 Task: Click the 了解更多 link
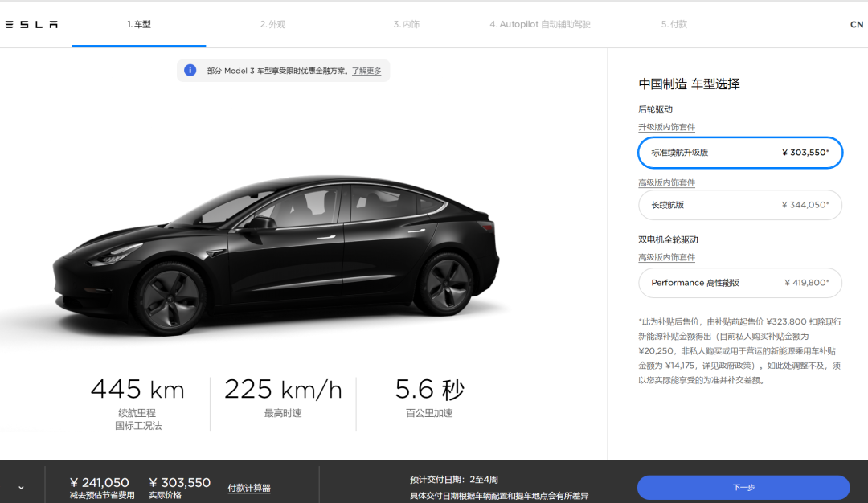click(366, 71)
